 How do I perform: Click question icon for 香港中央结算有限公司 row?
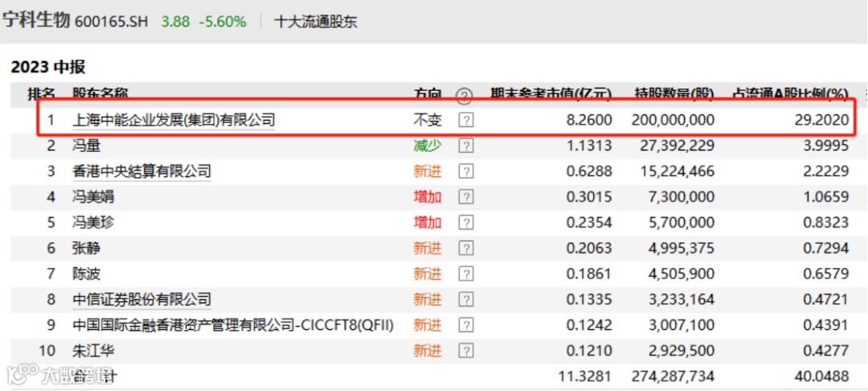tap(466, 171)
